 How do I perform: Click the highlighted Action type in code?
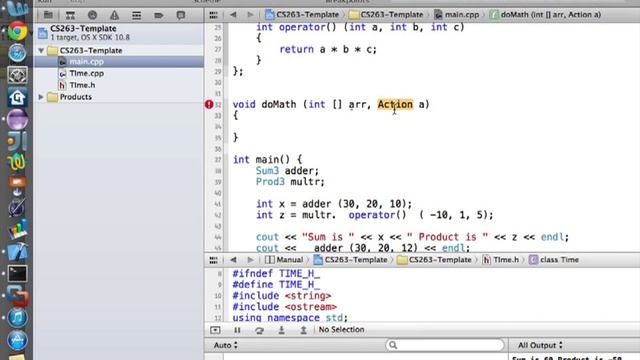(x=395, y=104)
